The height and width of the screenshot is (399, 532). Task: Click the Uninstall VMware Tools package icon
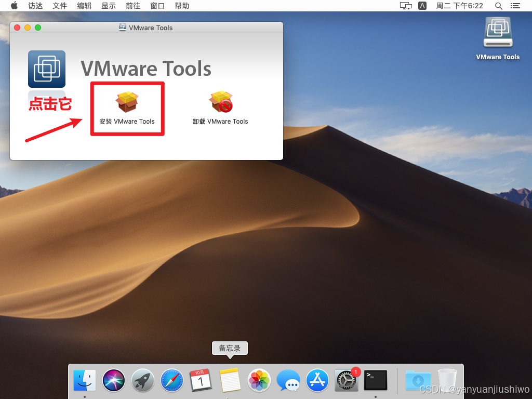pos(220,102)
